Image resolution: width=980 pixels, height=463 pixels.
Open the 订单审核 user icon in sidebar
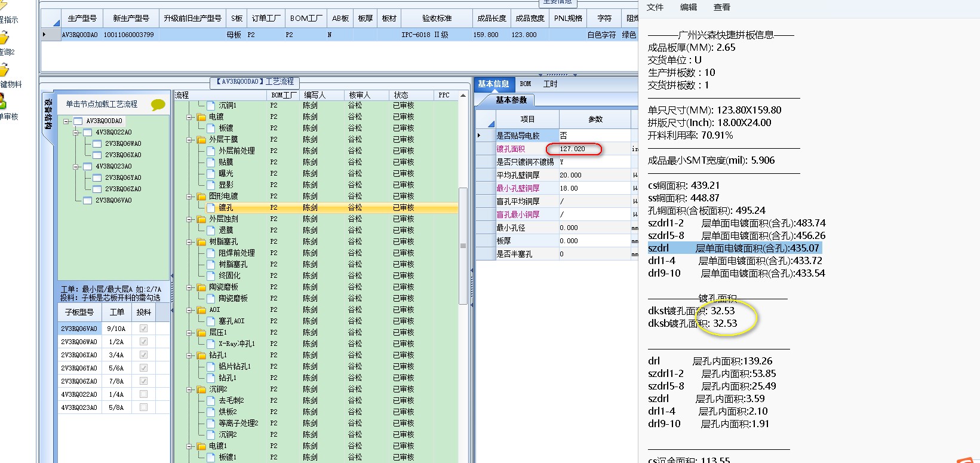click(x=2, y=102)
